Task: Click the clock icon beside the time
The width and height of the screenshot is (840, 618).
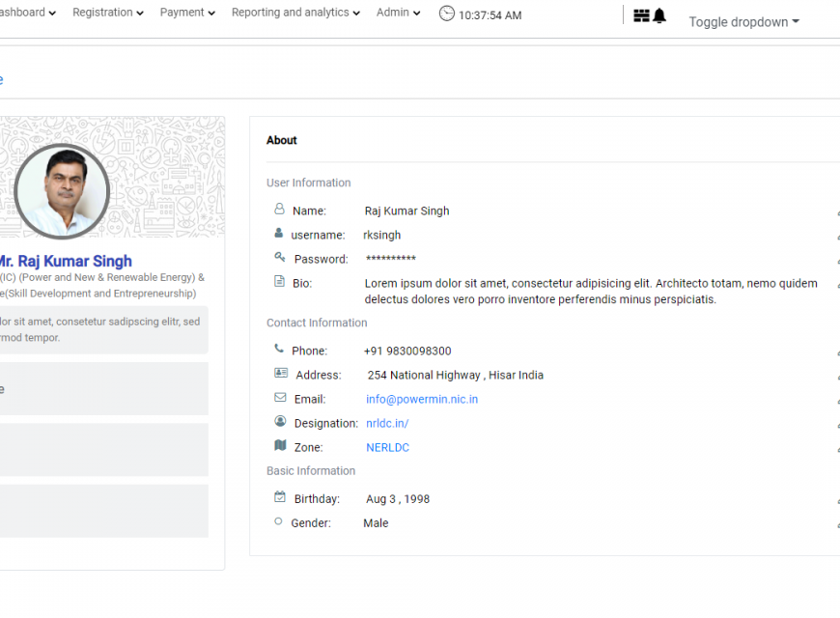Action: pos(446,14)
